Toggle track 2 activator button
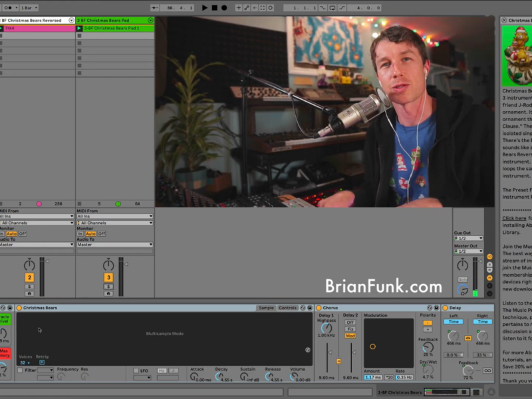532x399 pixels. [x=29, y=277]
